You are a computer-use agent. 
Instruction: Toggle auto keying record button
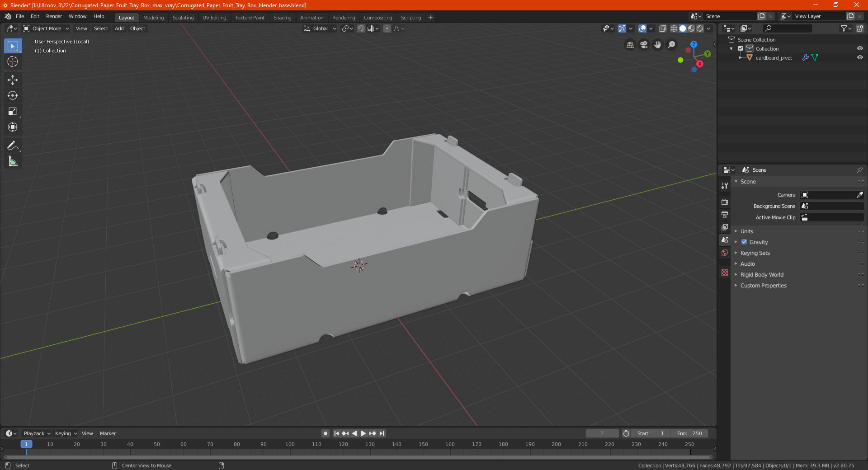[x=325, y=433]
